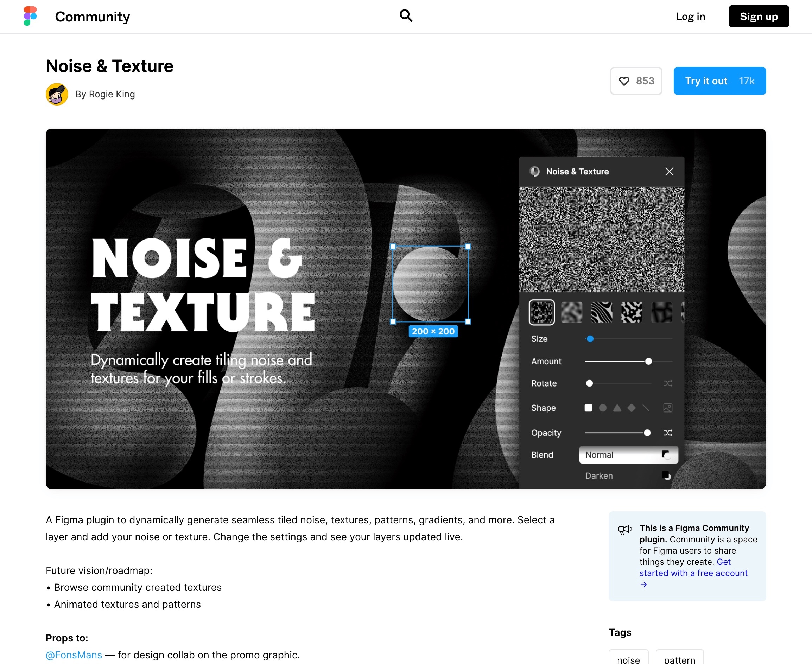This screenshot has height=664, width=812.
Task: Click the diamond shape option icon
Action: (630, 407)
